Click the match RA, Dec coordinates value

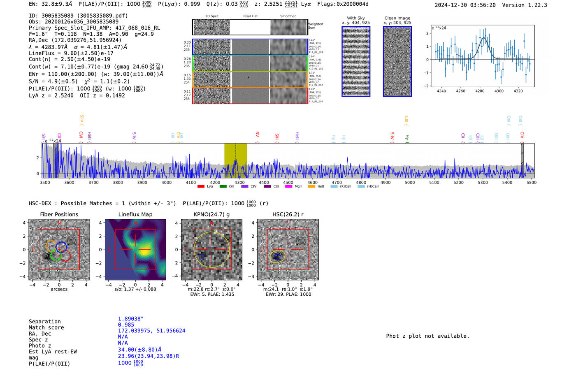(151, 331)
